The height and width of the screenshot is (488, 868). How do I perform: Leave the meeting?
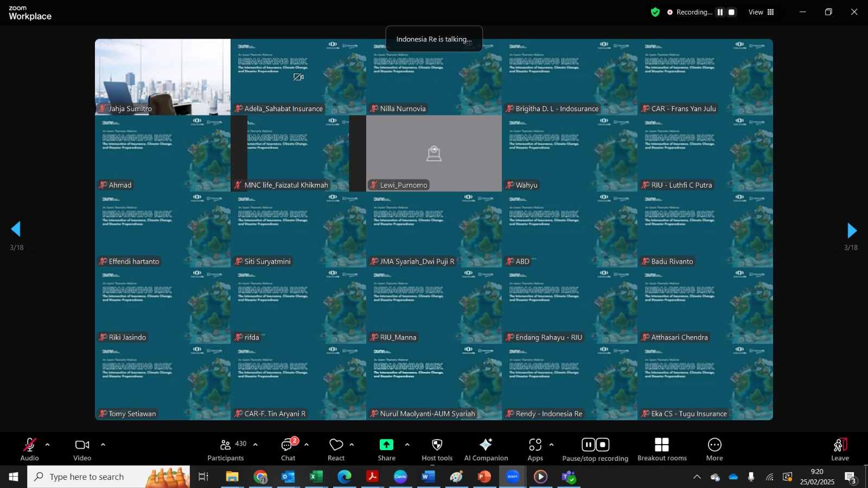pos(840,450)
